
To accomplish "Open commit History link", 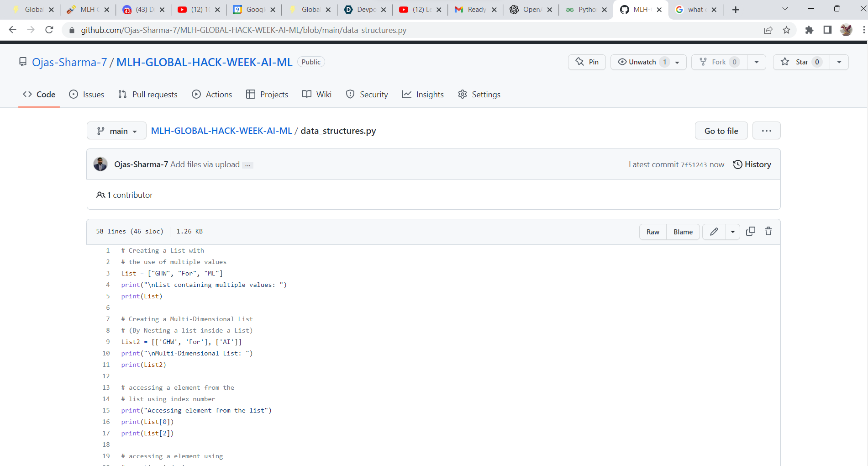I will point(752,164).
